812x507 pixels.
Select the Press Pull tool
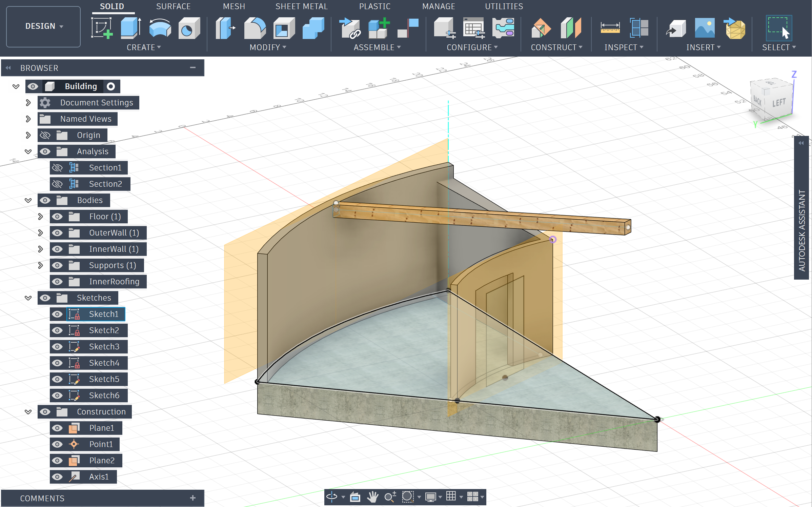click(x=225, y=28)
